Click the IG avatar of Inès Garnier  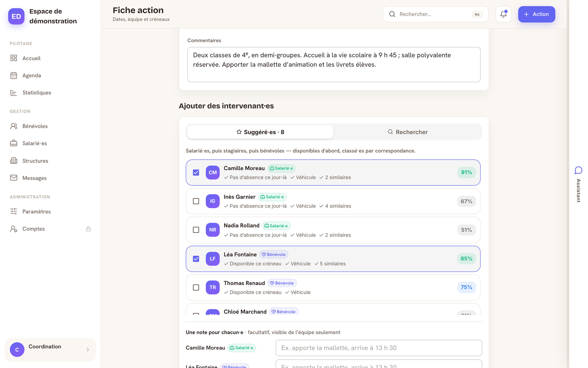[x=213, y=201]
